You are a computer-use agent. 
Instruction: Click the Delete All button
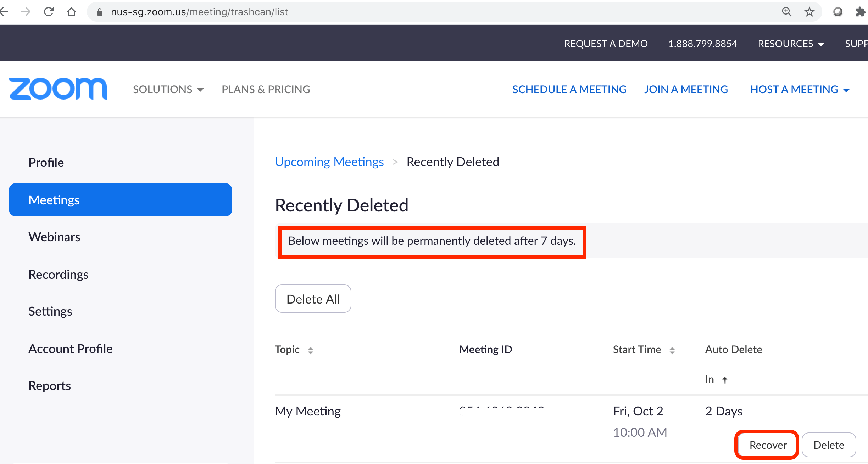(x=313, y=298)
